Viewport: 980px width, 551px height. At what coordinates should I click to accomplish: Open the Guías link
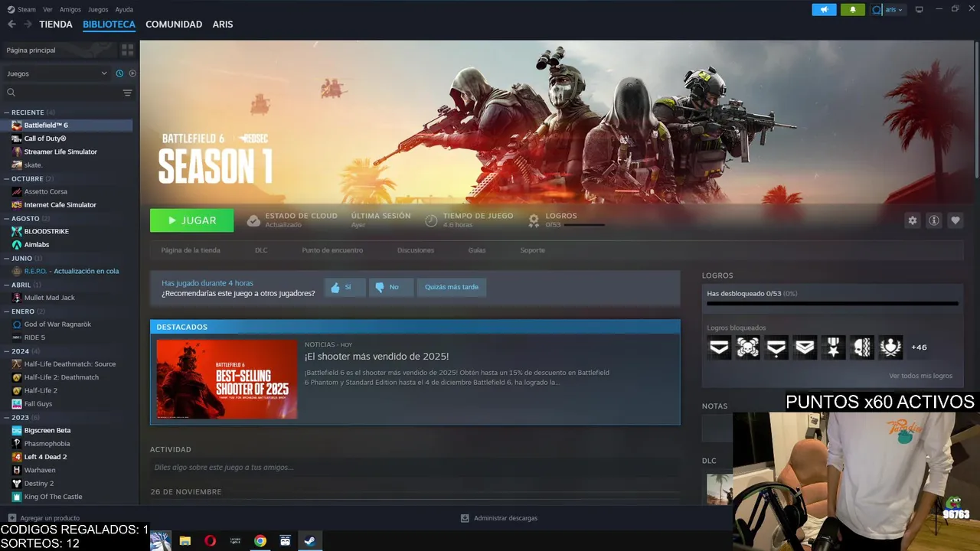[477, 250]
